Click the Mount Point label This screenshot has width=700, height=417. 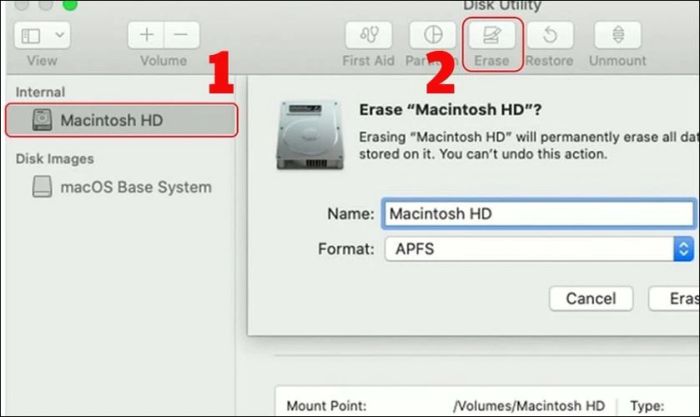[326, 406]
